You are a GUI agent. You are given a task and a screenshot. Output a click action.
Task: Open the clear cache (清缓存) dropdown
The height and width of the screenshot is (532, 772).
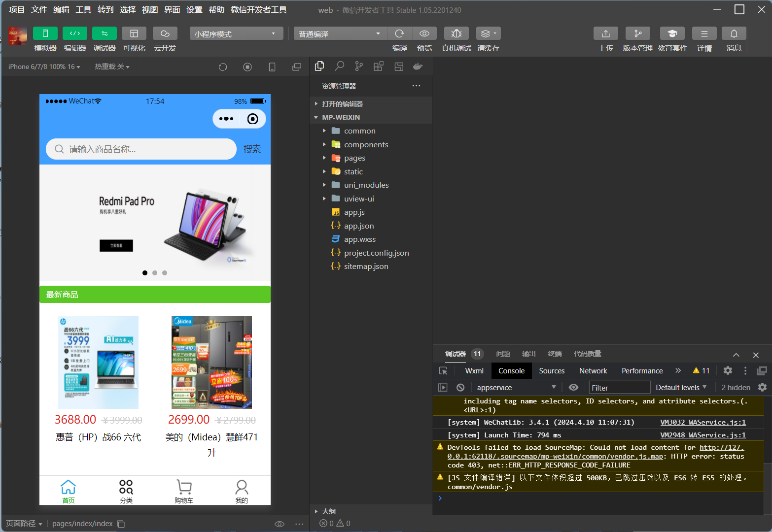pos(489,33)
